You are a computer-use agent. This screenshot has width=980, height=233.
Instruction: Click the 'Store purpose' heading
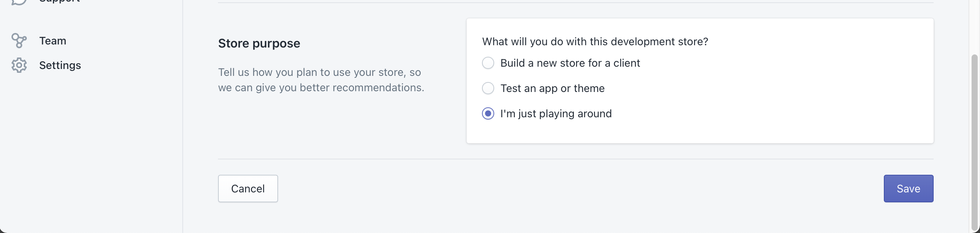(259, 43)
